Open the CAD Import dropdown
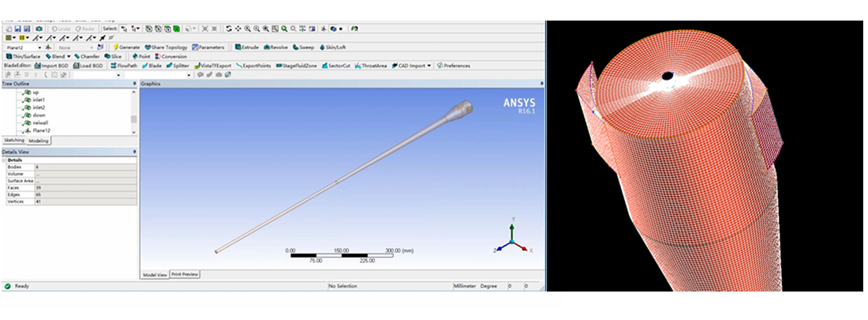The height and width of the screenshot is (320, 868). click(x=428, y=66)
